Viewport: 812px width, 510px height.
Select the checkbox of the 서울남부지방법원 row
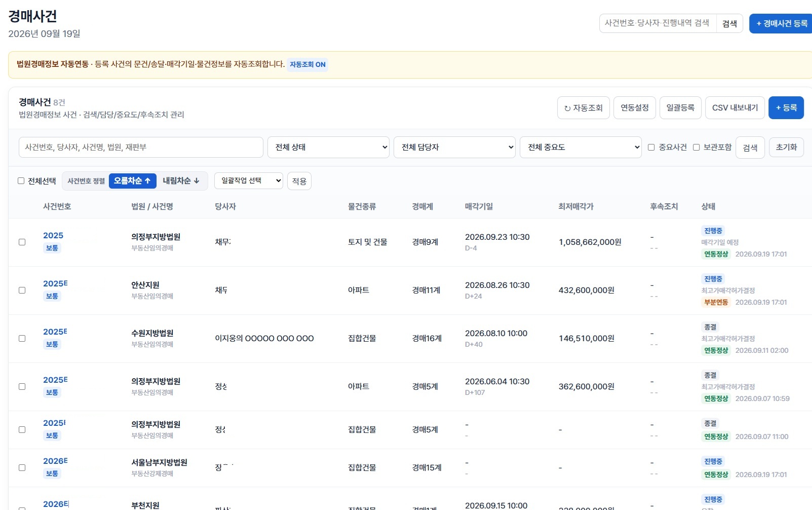click(x=22, y=467)
